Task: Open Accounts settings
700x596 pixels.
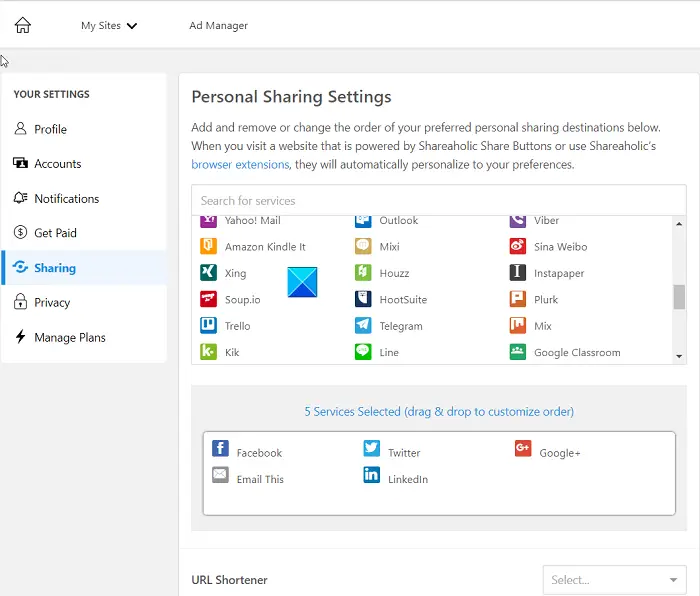Action: (x=84, y=164)
